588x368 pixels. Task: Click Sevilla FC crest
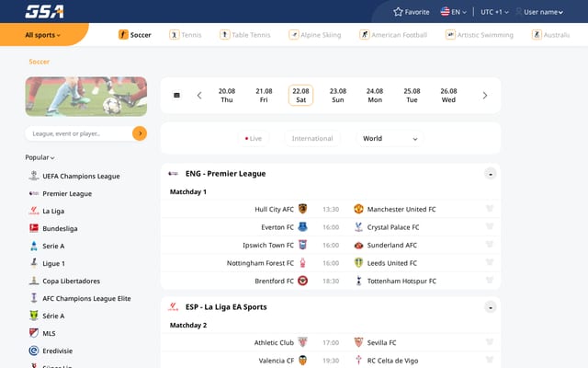click(358, 342)
